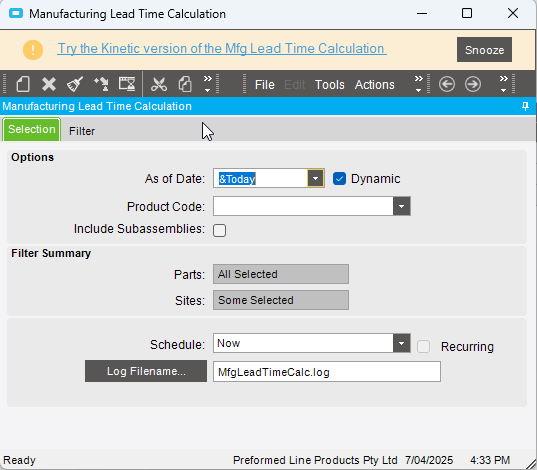Expand the Product Code dropdown
This screenshot has width=537, height=470.
(401, 206)
